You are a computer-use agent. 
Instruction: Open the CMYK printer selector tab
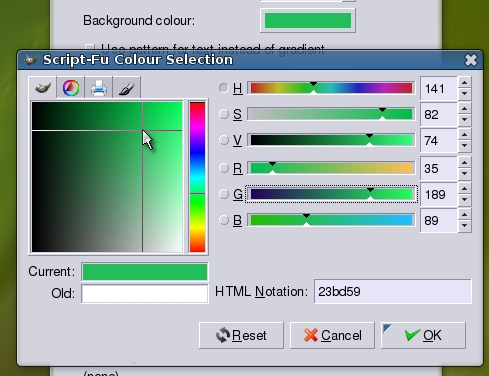pyautogui.click(x=99, y=88)
